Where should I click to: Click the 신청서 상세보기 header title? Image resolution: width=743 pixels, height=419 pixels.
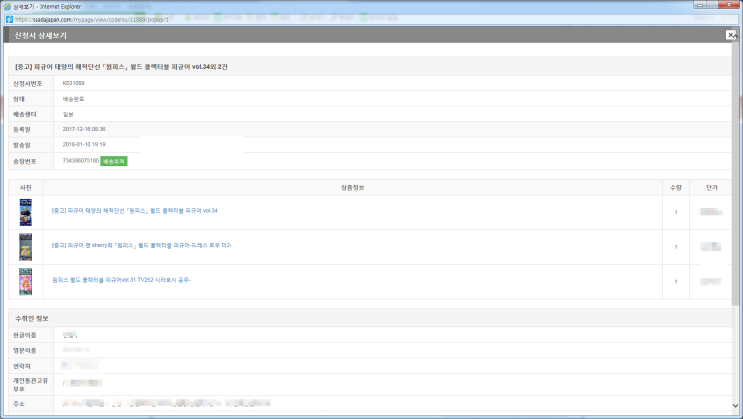tap(40, 36)
